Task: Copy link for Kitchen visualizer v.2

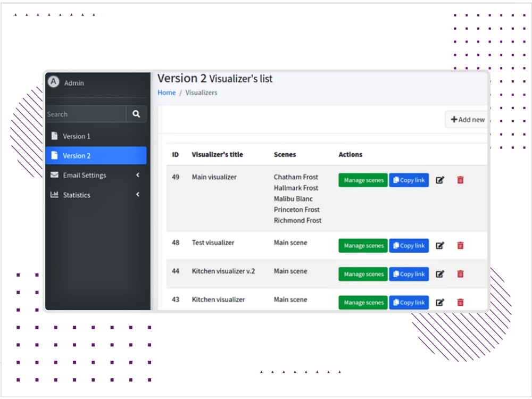Action: pyautogui.click(x=409, y=274)
